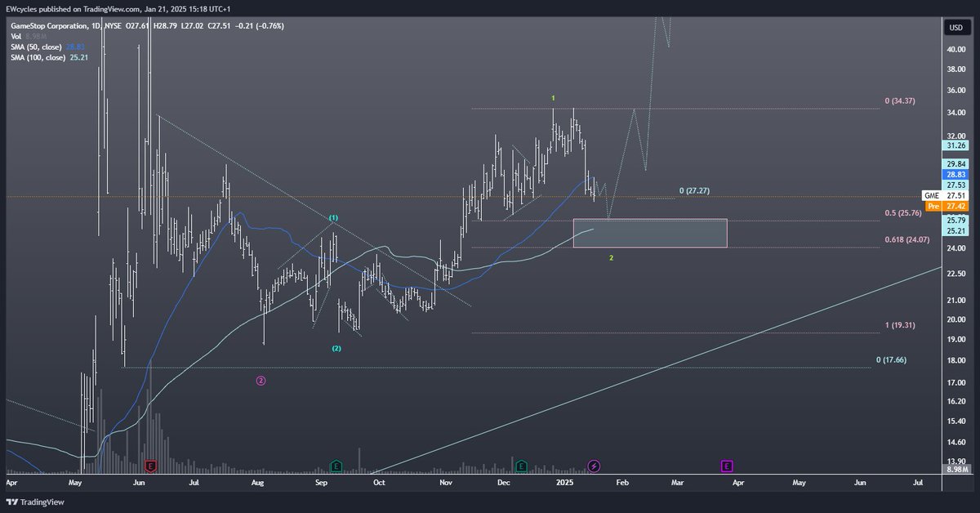Click the 13.90 price level on the price axis
The height and width of the screenshot is (513, 980).
coord(955,462)
